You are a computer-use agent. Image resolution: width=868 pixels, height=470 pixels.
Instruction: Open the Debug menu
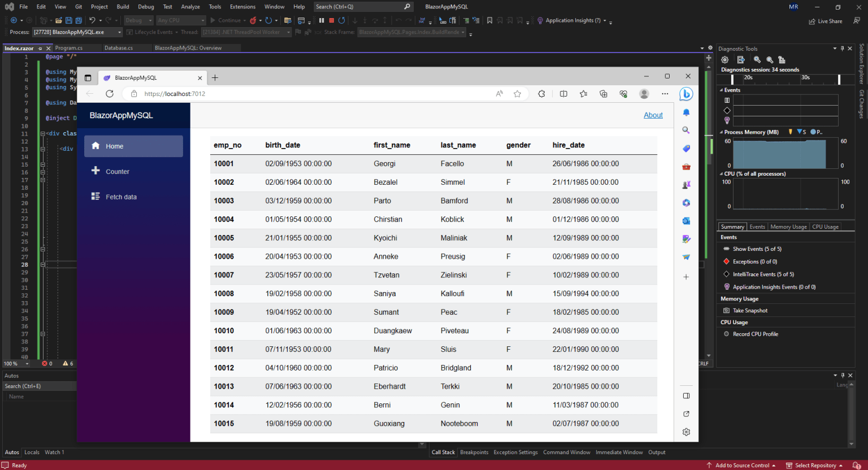tap(146, 7)
